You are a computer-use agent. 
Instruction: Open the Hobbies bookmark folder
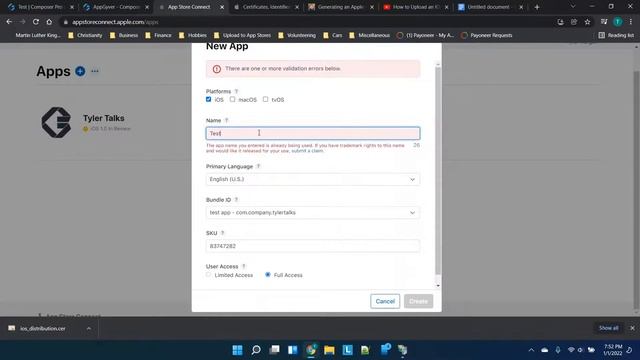[x=193, y=35]
